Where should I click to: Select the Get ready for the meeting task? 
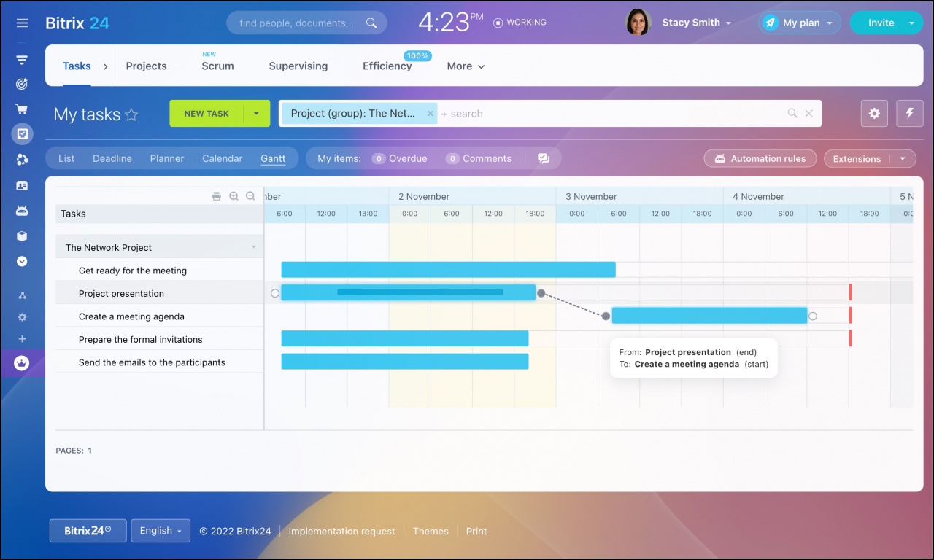pos(133,271)
